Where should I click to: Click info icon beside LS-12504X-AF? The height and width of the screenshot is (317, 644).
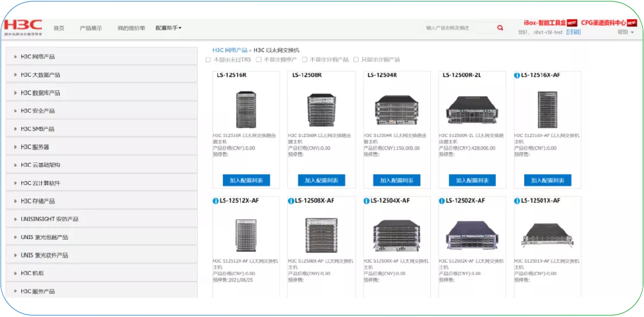[366, 200]
